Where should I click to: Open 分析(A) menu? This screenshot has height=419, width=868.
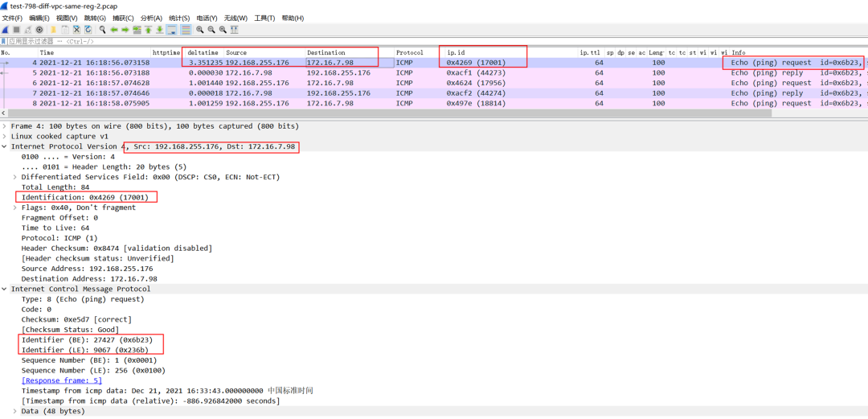pyautogui.click(x=152, y=18)
